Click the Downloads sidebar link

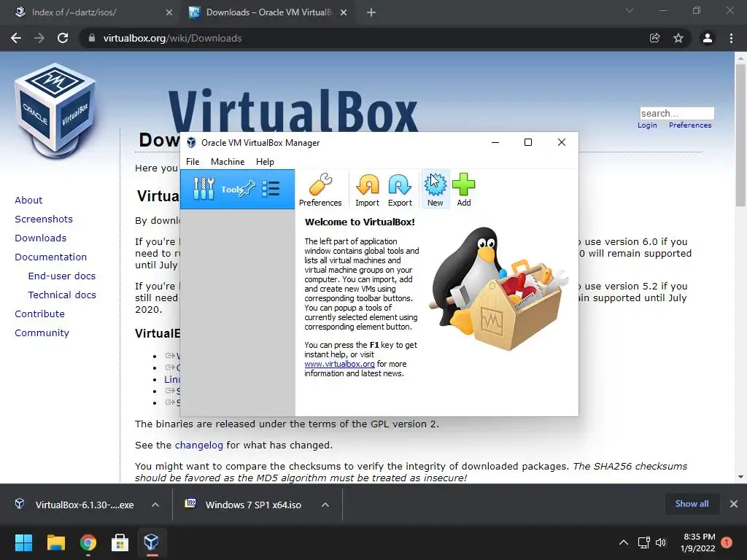click(41, 238)
